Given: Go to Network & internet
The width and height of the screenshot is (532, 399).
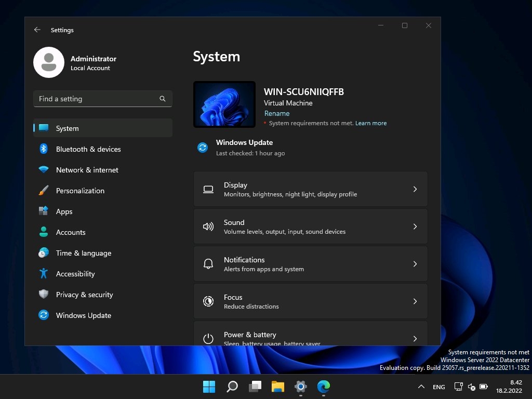Looking at the screenshot, I should (x=103, y=170).
